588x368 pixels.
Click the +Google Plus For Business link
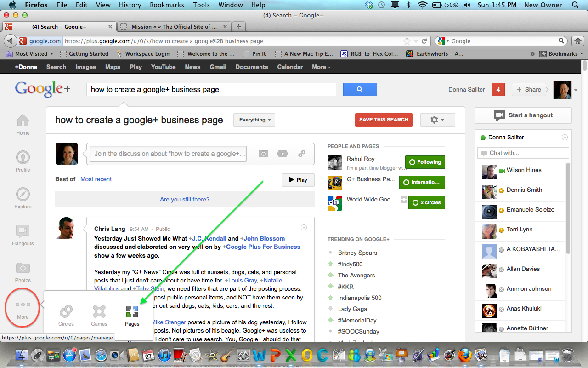click(x=261, y=247)
